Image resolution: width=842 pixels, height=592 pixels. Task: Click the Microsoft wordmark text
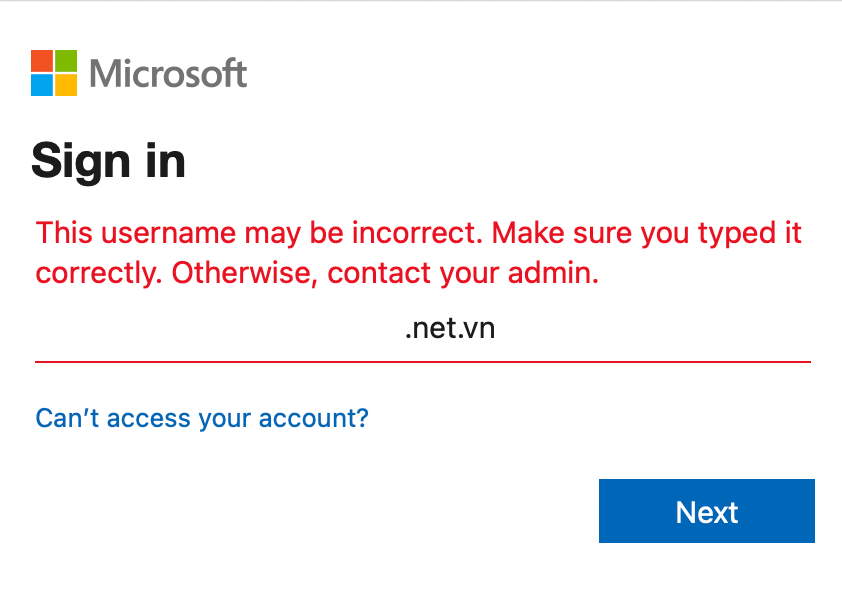pos(168,73)
